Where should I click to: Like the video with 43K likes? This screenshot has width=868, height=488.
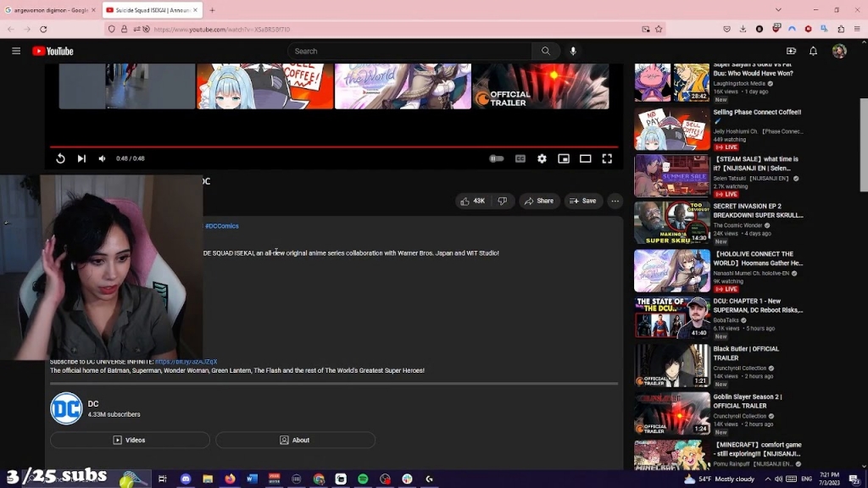coord(473,201)
